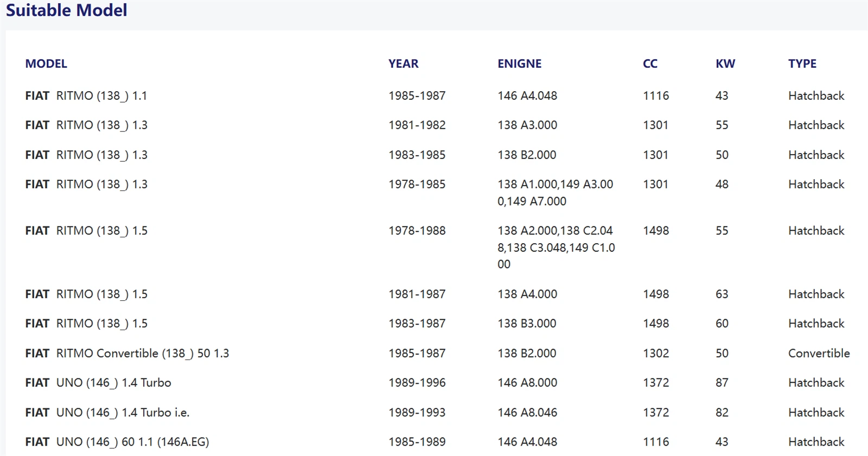Click year range 1978-1988
Image resolution: width=868 pixels, height=456 pixels.
417,231
